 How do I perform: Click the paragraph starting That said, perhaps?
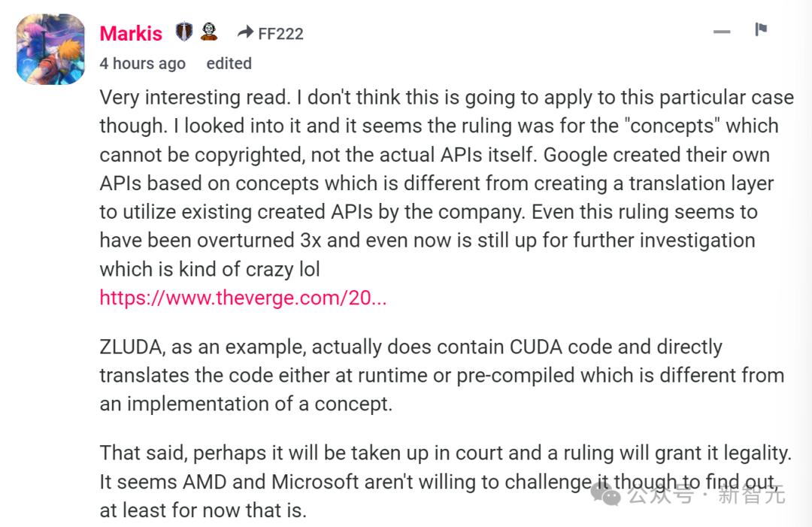click(x=445, y=481)
